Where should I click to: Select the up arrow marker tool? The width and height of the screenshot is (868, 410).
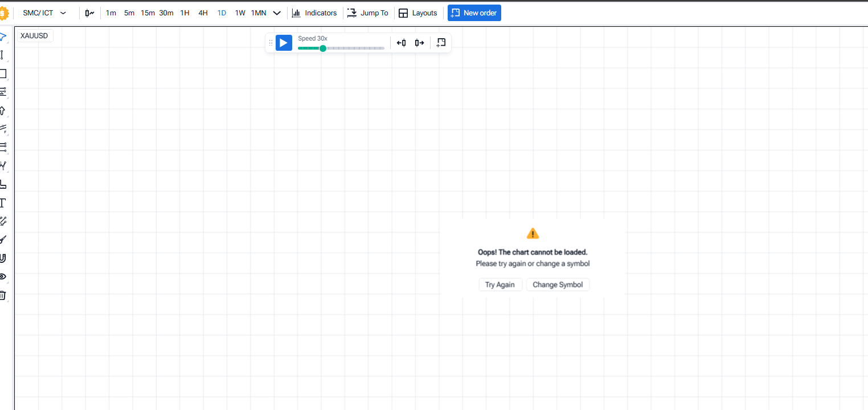pos(2,111)
